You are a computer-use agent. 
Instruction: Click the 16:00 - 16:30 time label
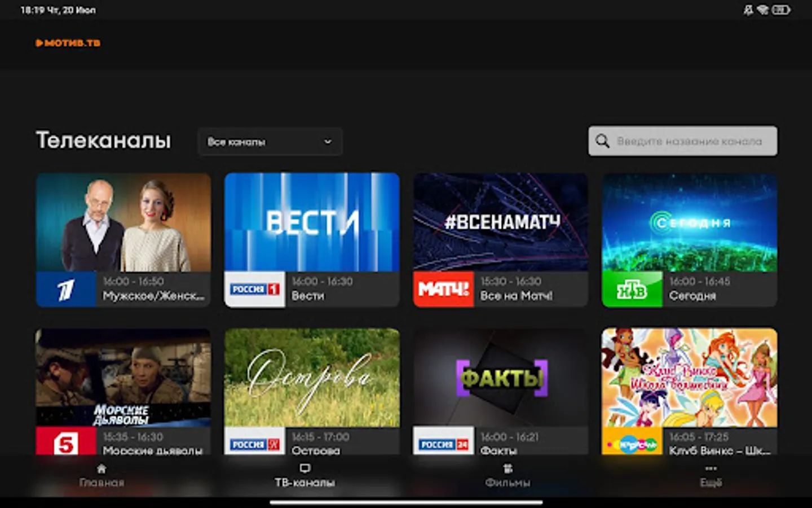[x=322, y=281]
